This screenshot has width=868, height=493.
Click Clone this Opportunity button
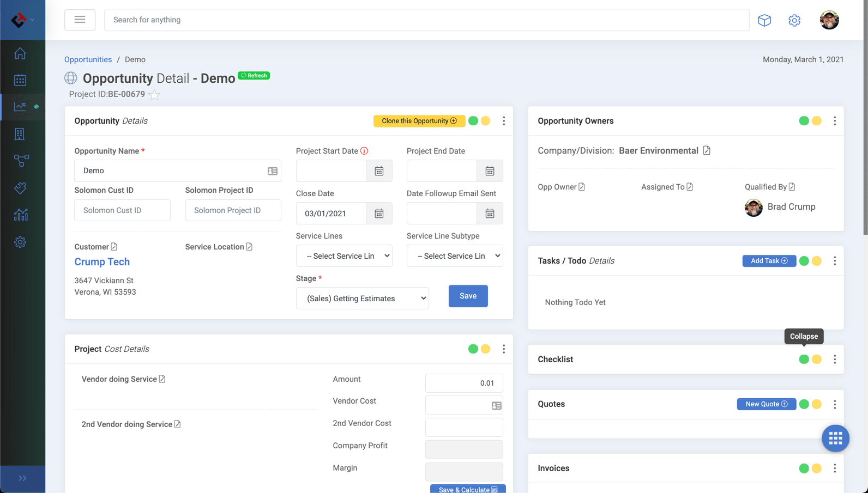(x=419, y=121)
